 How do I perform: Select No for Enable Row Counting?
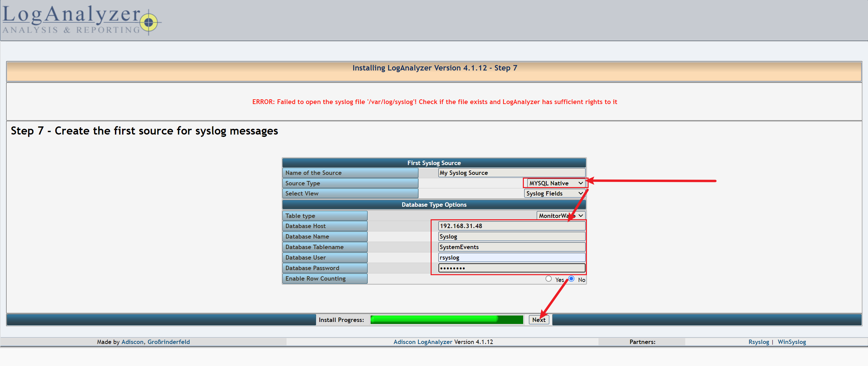[x=571, y=279]
